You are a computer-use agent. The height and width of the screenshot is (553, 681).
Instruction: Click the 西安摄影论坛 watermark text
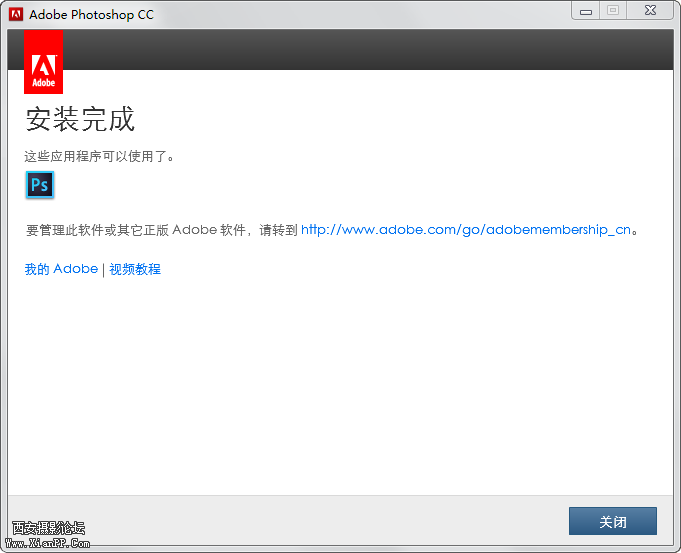pos(48,528)
